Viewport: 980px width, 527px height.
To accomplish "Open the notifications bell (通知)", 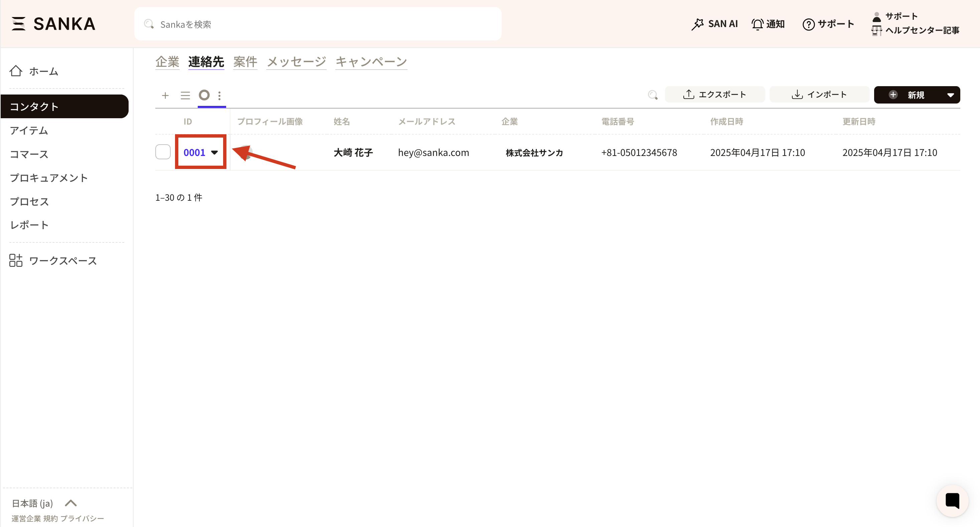I will (x=768, y=24).
